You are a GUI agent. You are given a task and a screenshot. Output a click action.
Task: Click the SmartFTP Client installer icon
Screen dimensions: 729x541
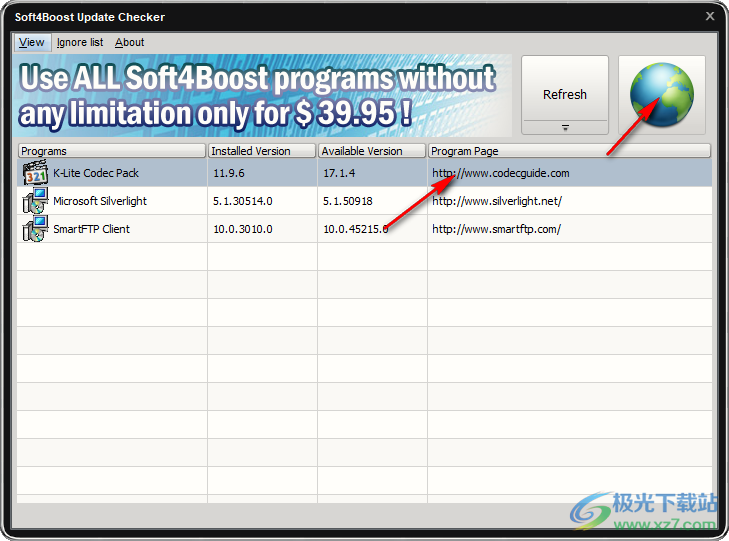coord(35,229)
